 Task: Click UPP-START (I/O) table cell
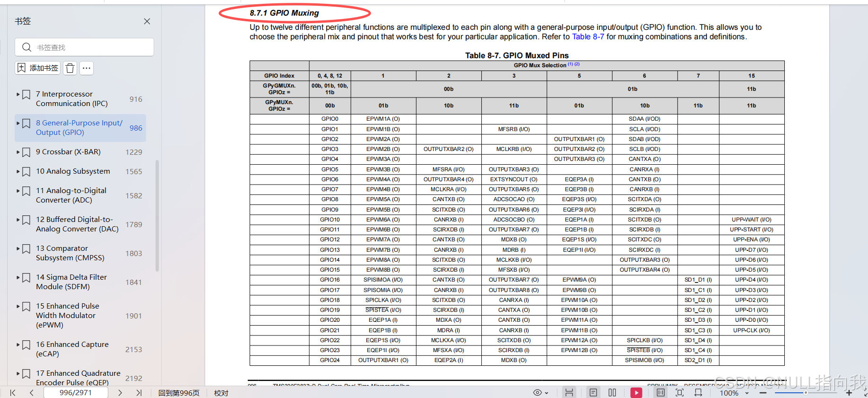pos(751,230)
